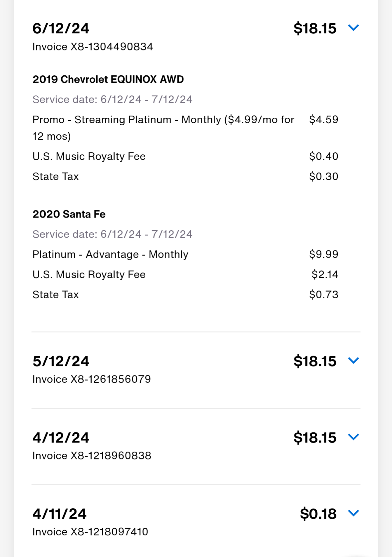
Task: Click the 2019 Chevrolet EQUINOX AWD heading
Action: point(108,79)
